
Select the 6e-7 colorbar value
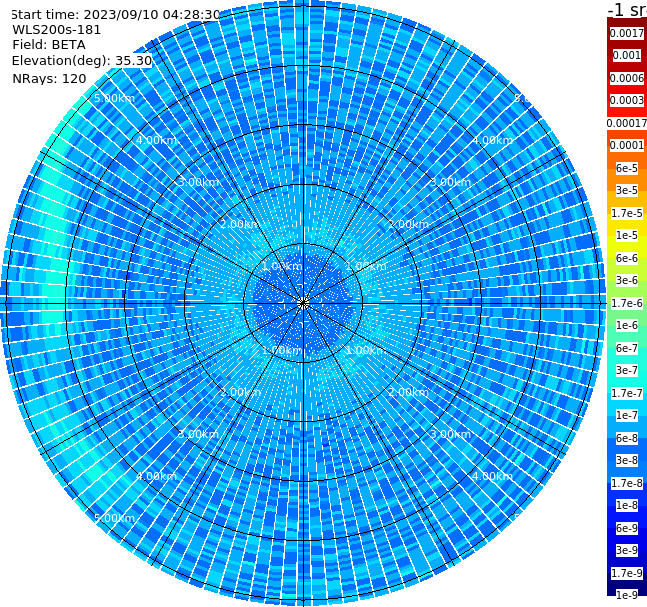[x=627, y=348]
